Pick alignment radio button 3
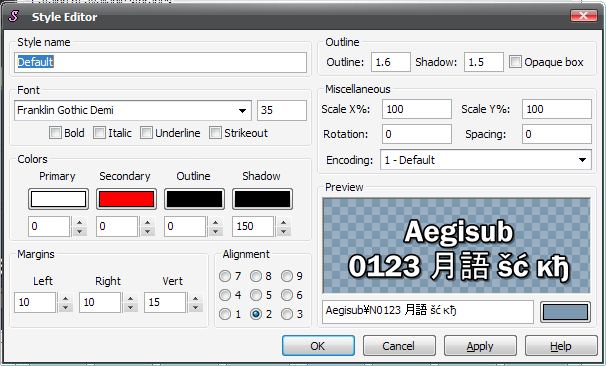Screen dimensions: 606x366 click(287, 314)
